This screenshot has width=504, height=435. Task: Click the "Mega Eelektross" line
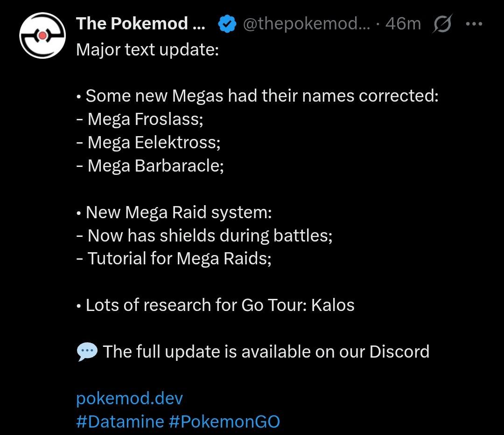coord(148,142)
